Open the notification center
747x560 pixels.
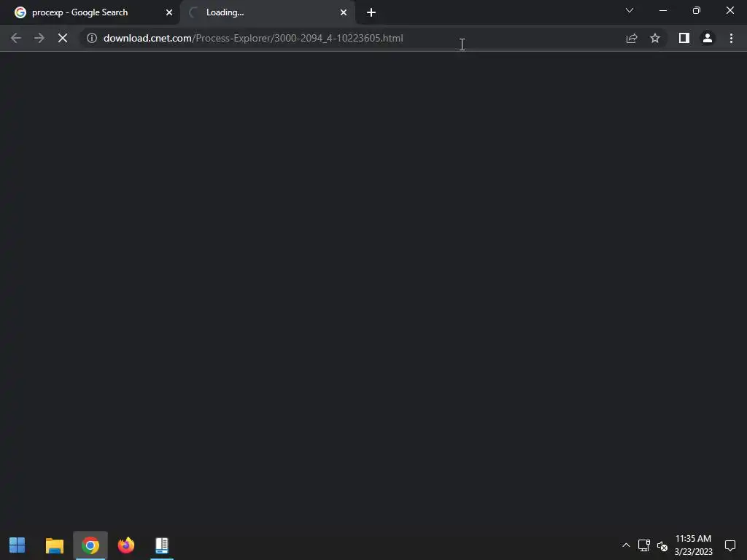pyautogui.click(x=730, y=545)
